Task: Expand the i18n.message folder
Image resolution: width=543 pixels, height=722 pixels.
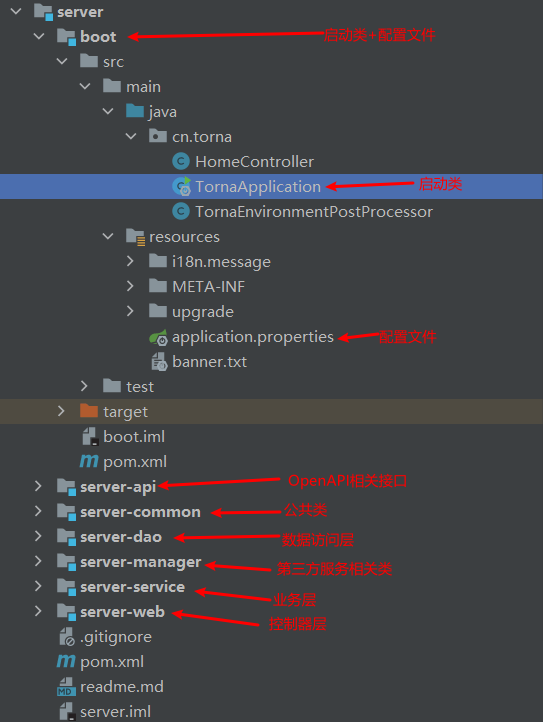Action: click(130, 262)
